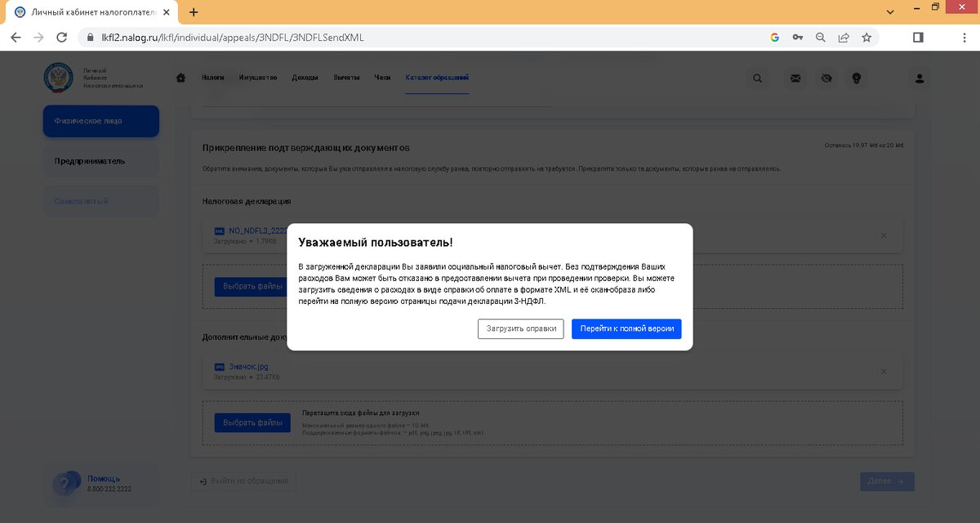Image resolution: width=980 pixels, height=523 pixels.
Task: Open the user profile icon
Action: point(920,78)
